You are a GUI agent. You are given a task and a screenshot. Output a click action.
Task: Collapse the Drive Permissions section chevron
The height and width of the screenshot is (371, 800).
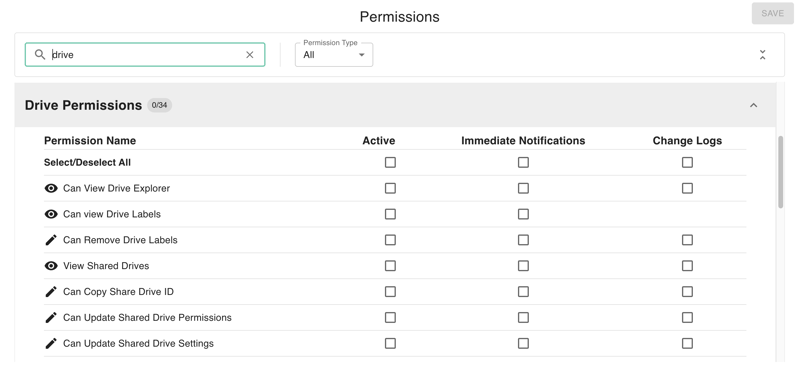[754, 105]
